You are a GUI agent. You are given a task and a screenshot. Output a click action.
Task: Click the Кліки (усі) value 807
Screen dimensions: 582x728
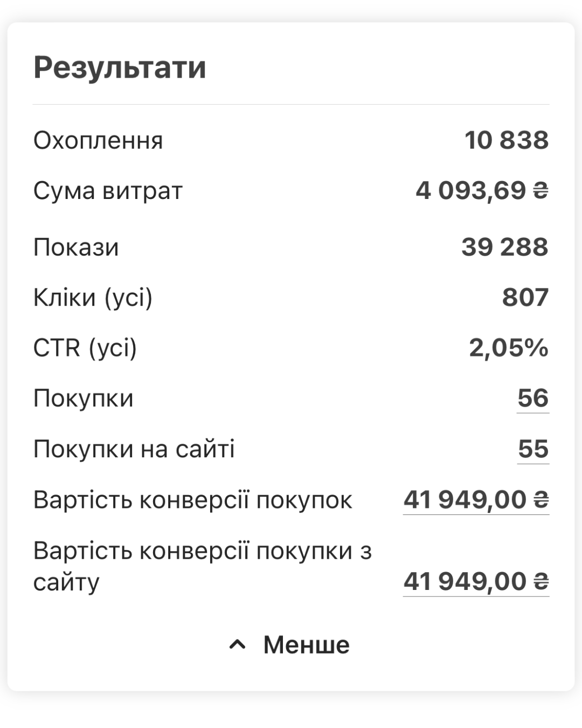[x=525, y=297]
